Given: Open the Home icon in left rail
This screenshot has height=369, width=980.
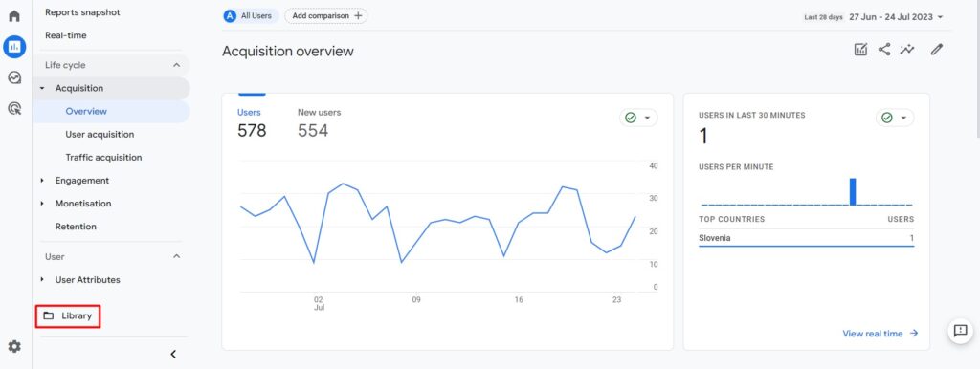Looking at the screenshot, I should click(x=14, y=15).
